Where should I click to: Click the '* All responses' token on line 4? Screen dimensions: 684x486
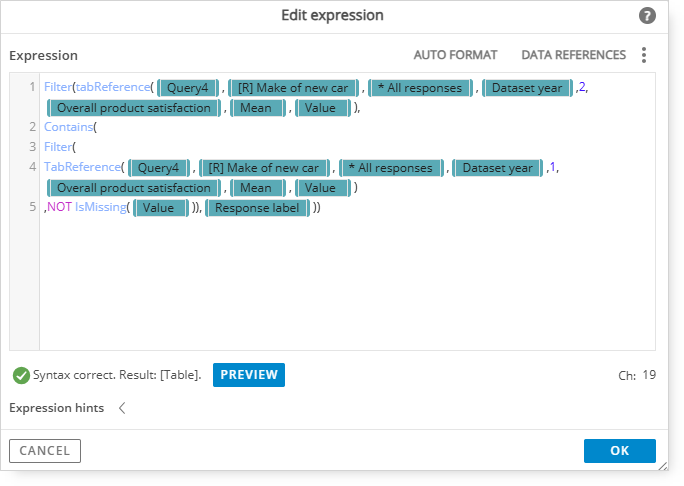(x=391, y=168)
